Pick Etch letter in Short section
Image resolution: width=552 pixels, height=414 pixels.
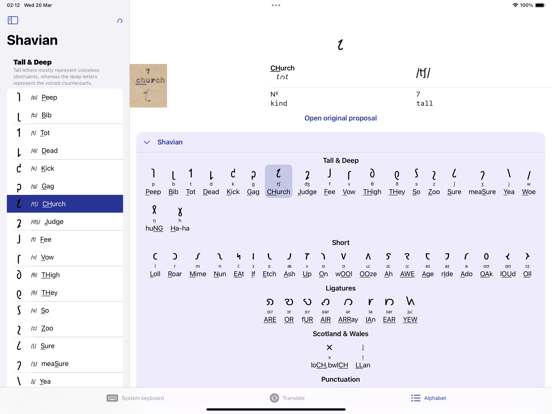269,265
